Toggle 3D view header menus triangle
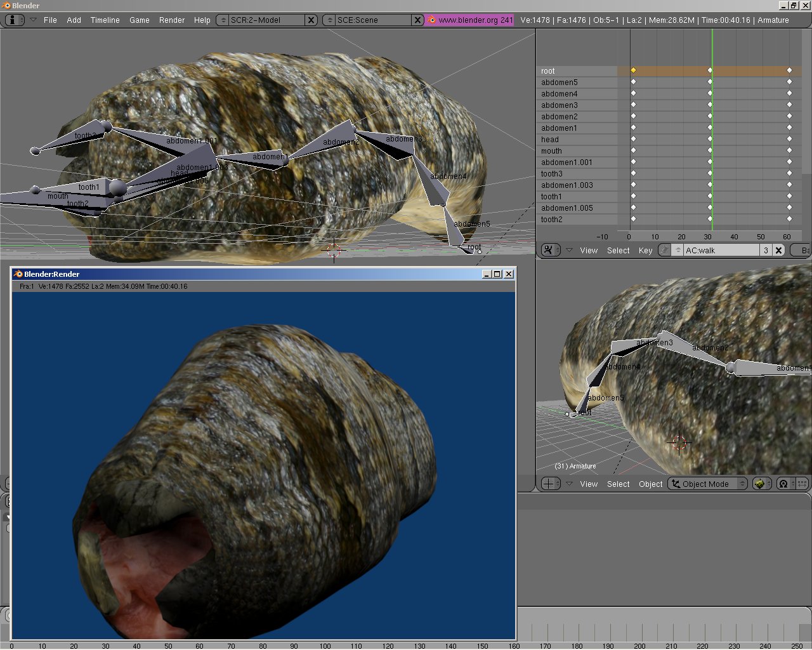 click(x=569, y=484)
